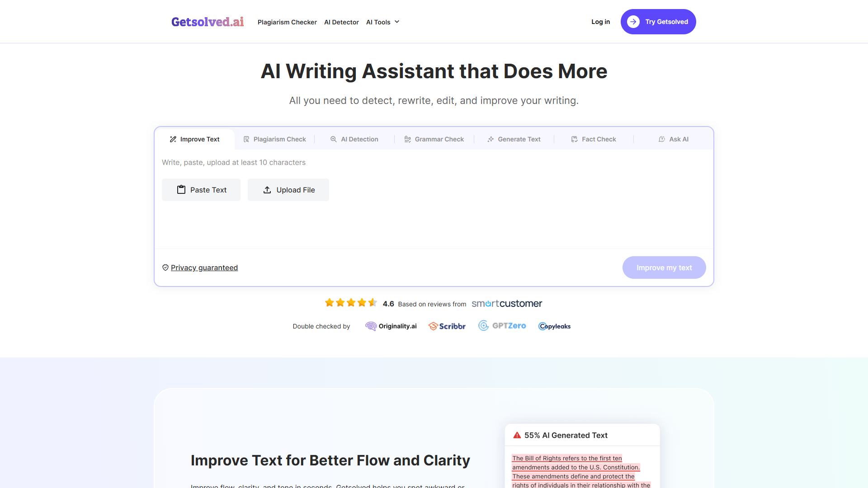Click the Grammar Check icon
The height and width of the screenshot is (488, 868).
(x=407, y=139)
